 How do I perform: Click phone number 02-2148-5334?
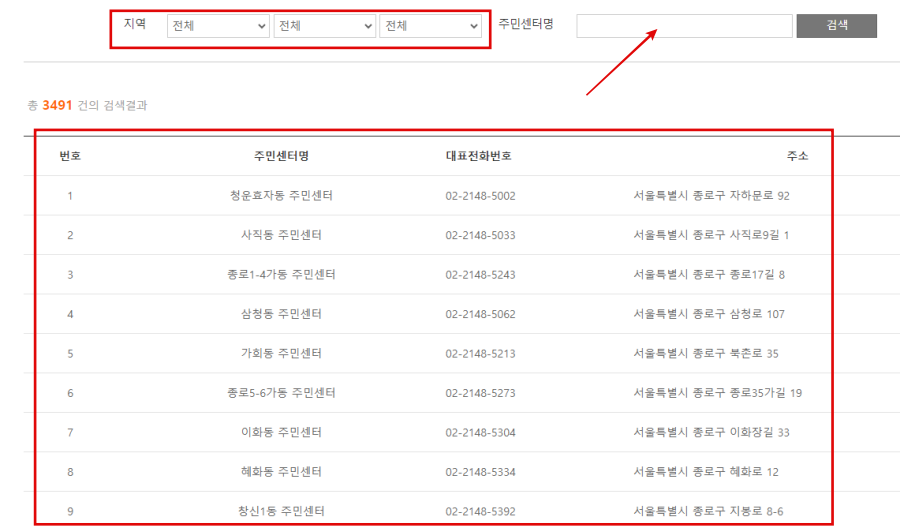(x=480, y=472)
